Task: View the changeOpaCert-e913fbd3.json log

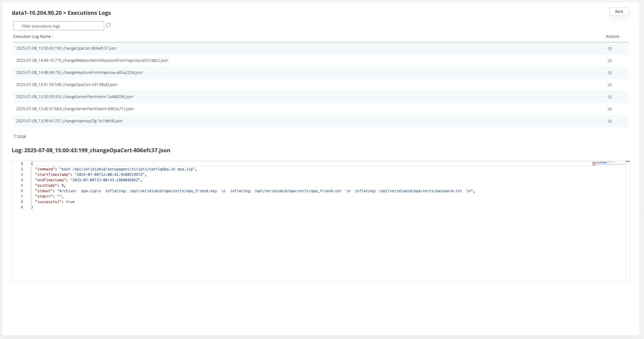Action: pyautogui.click(x=610, y=85)
